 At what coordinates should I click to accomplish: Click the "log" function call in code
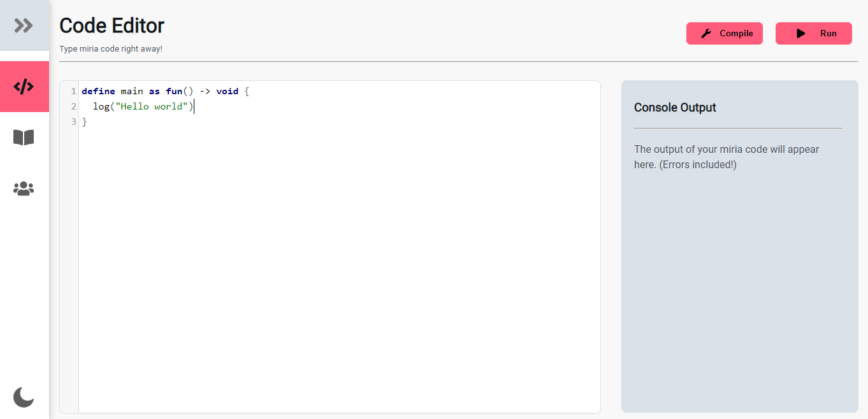pos(101,106)
